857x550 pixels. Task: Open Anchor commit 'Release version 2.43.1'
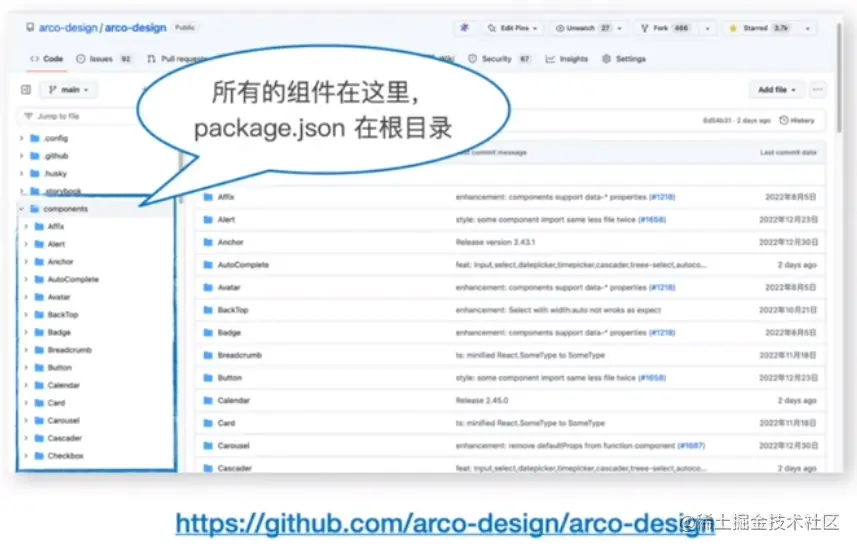tap(495, 242)
